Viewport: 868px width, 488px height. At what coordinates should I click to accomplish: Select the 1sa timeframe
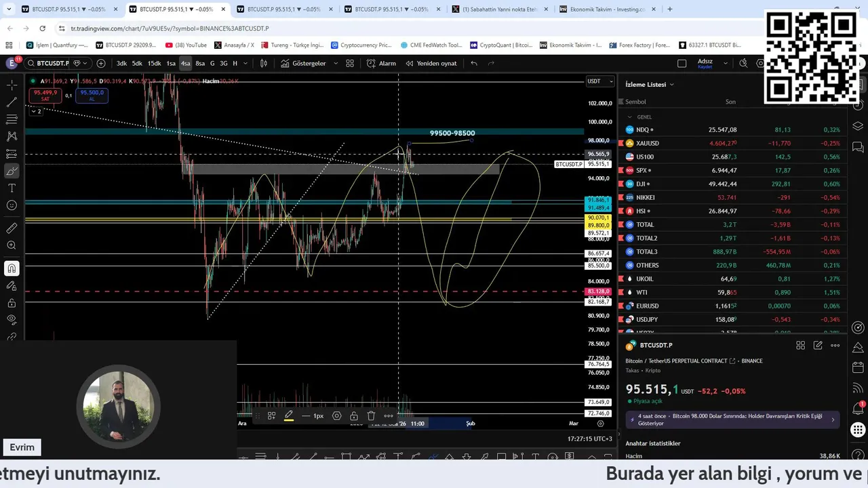(x=171, y=63)
